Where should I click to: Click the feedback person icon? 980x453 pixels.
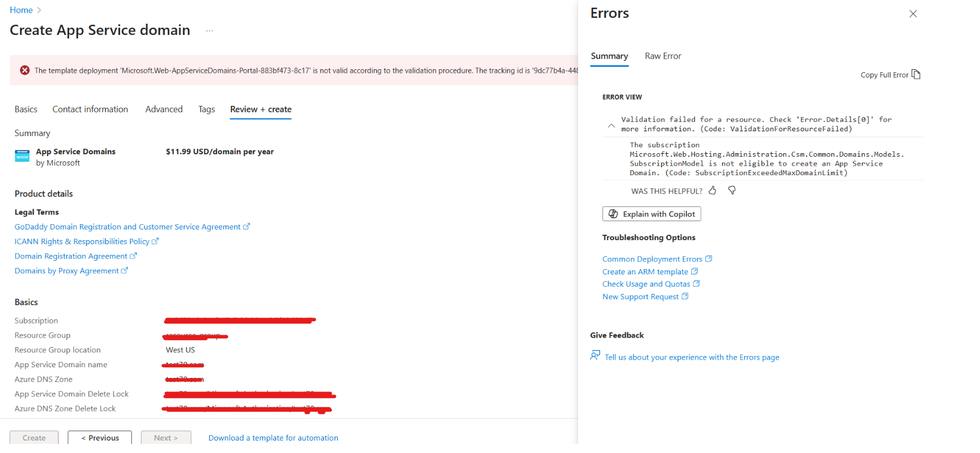(595, 355)
